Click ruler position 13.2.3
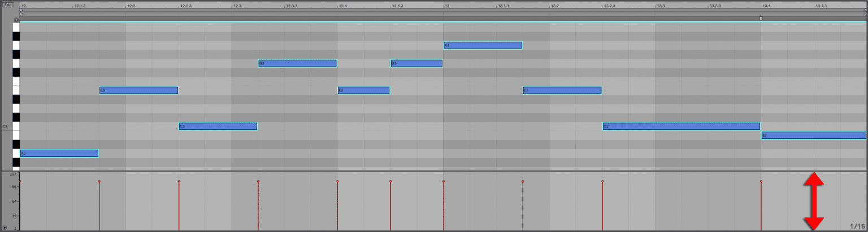 609,6
